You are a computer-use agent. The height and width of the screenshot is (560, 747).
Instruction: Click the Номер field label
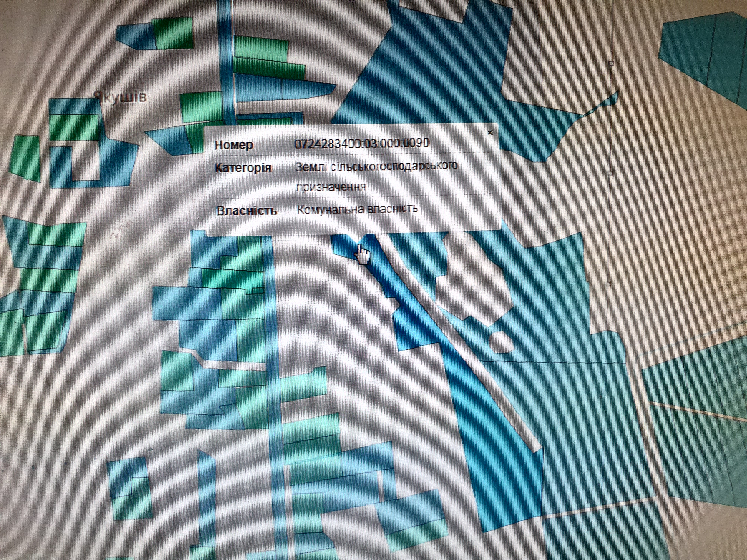pyautogui.click(x=234, y=145)
